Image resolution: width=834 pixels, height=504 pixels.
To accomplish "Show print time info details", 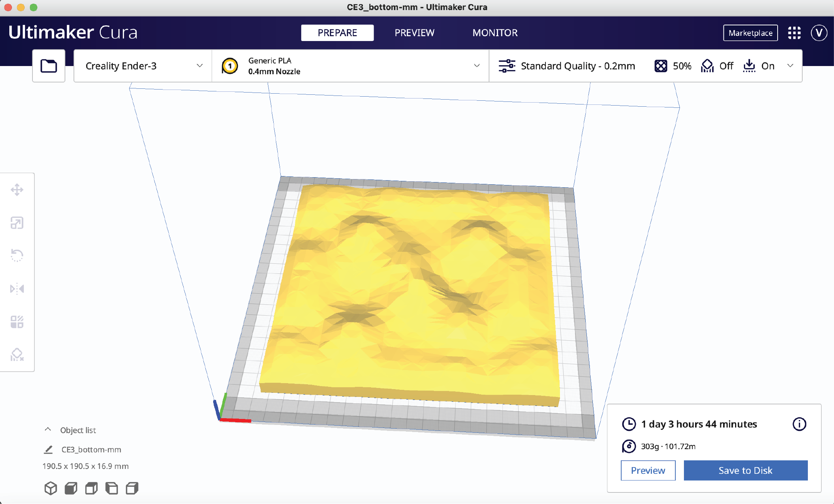I will click(799, 424).
